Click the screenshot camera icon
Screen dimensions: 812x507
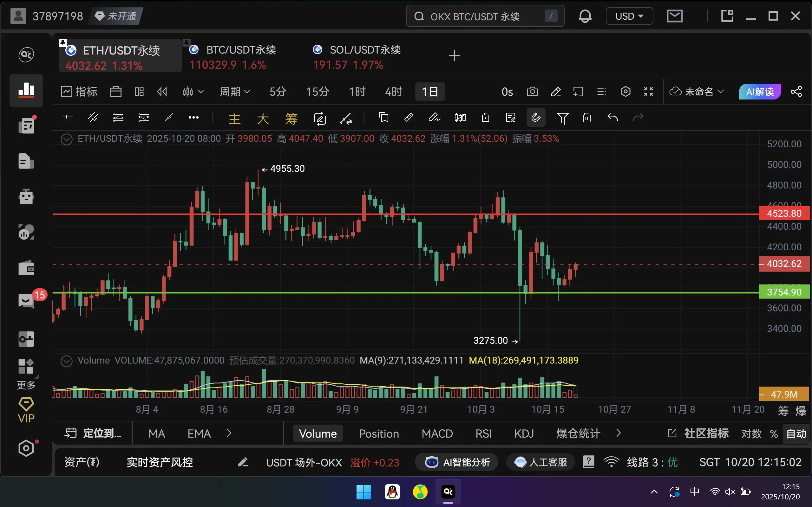tap(532, 92)
